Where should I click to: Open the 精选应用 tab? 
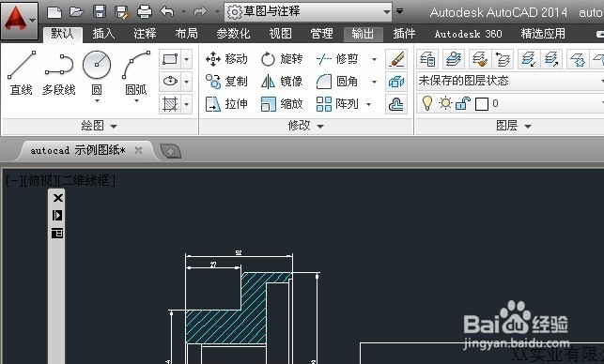(x=543, y=34)
